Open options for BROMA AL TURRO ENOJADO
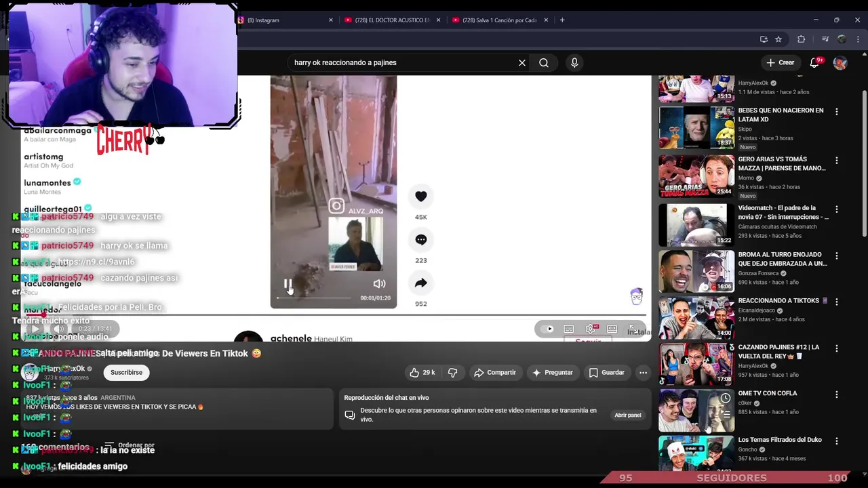The image size is (868, 488). [836, 256]
